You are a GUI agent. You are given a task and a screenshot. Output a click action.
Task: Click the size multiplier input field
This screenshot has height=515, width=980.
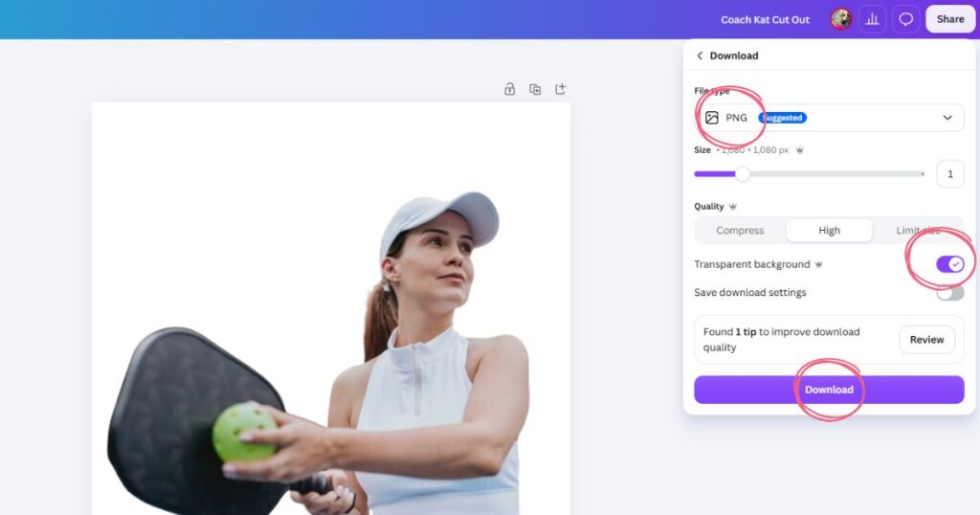pyautogui.click(x=950, y=174)
